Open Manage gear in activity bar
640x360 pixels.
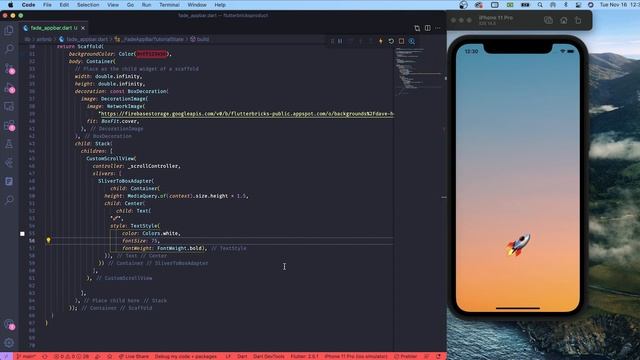(9, 343)
